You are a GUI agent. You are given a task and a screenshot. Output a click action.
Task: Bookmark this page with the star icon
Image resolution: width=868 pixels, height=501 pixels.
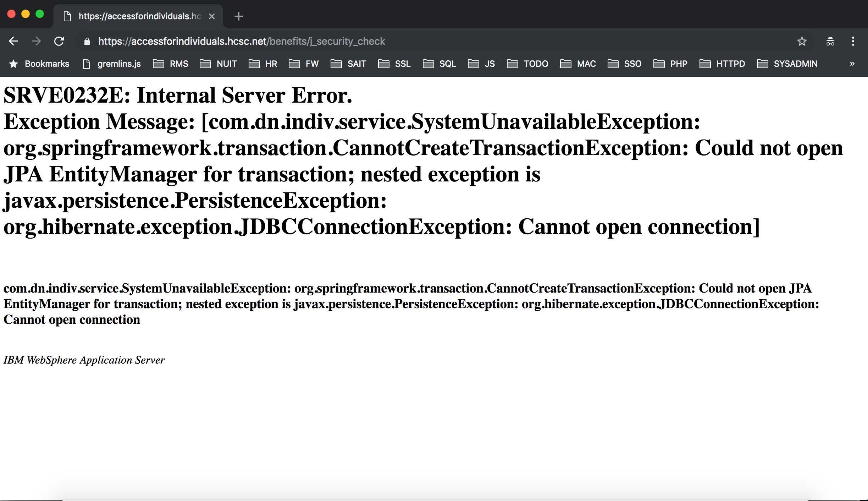coord(802,42)
